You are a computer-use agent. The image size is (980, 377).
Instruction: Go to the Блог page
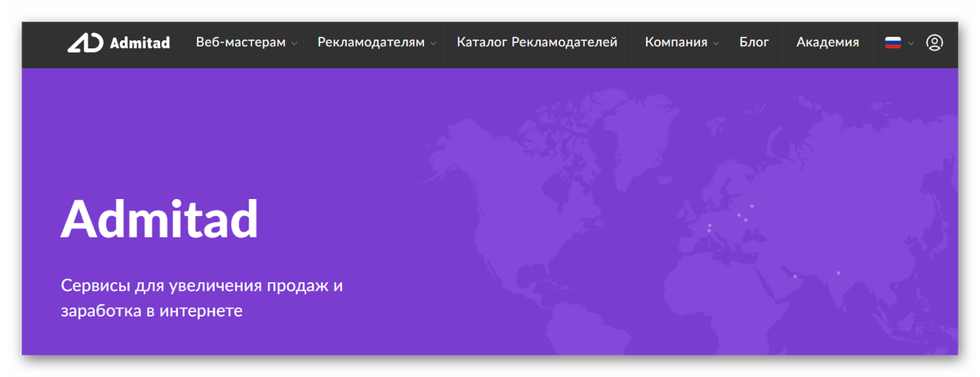(x=754, y=42)
